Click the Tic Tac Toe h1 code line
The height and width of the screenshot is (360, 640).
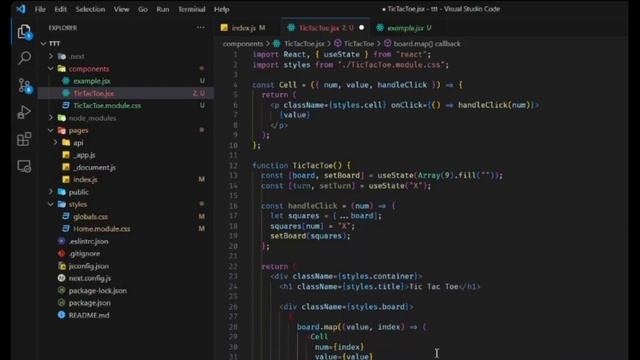click(x=380, y=287)
